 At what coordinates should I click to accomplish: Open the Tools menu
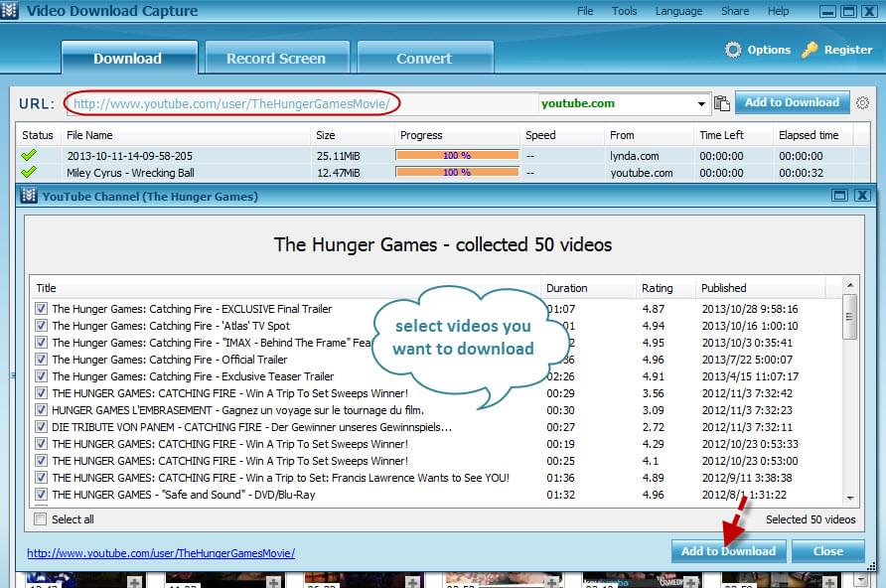[x=625, y=11]
